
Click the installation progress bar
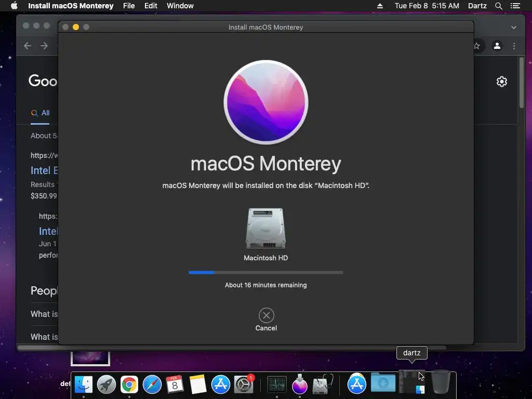pos(265,272)
